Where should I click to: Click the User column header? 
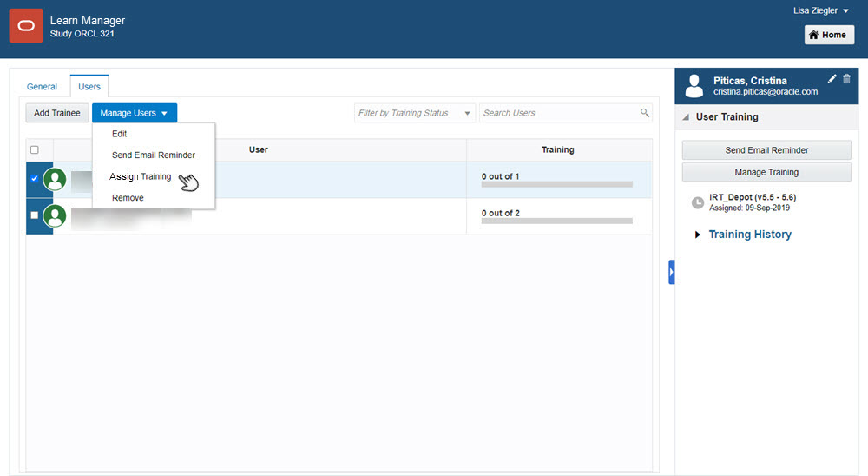(259, 149)
